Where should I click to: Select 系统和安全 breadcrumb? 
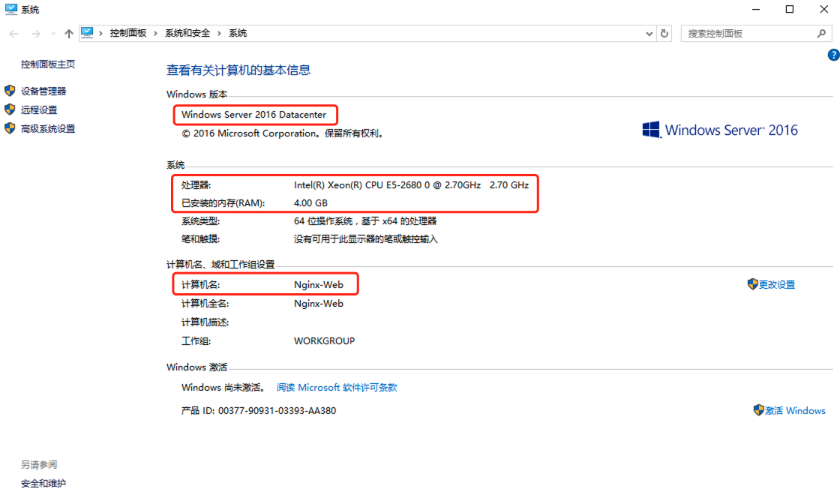point(187,33)
